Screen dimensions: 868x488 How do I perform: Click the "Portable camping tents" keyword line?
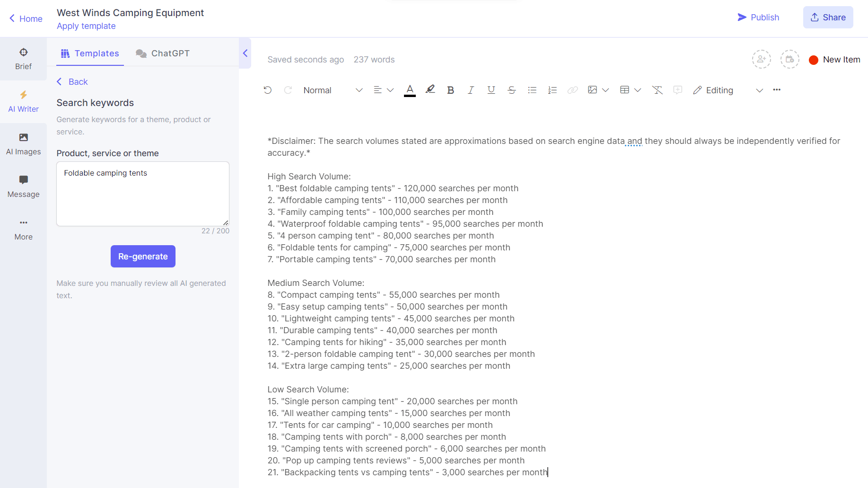[381, 259]
